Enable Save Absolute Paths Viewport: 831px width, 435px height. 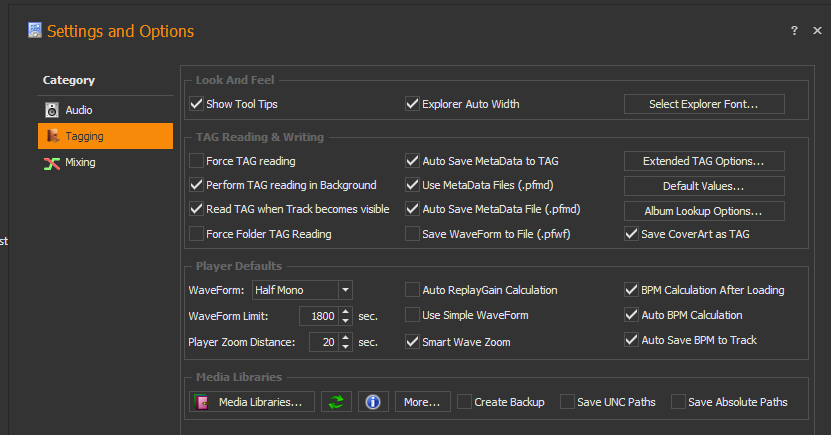click(678, 402)
